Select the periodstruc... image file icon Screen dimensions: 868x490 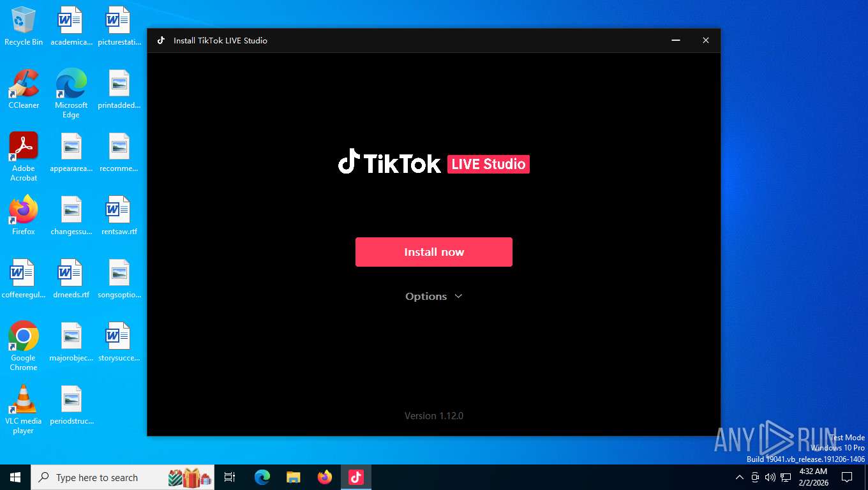point(71,405)
